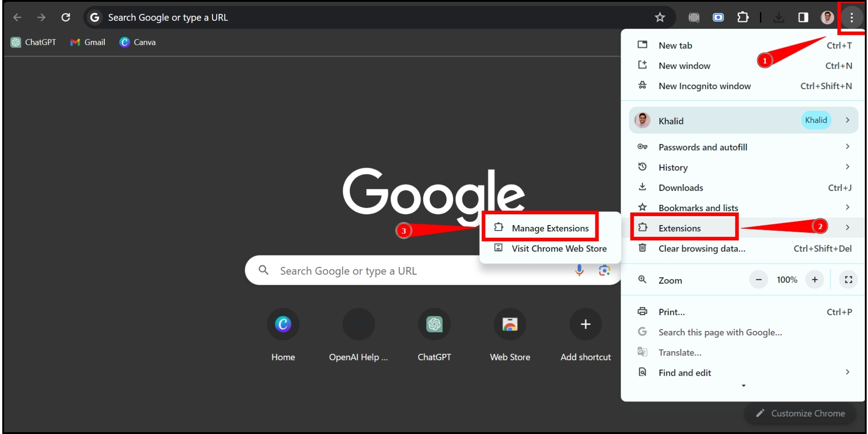Expand the Find and edit submenu arrow

tap(847, 372)
